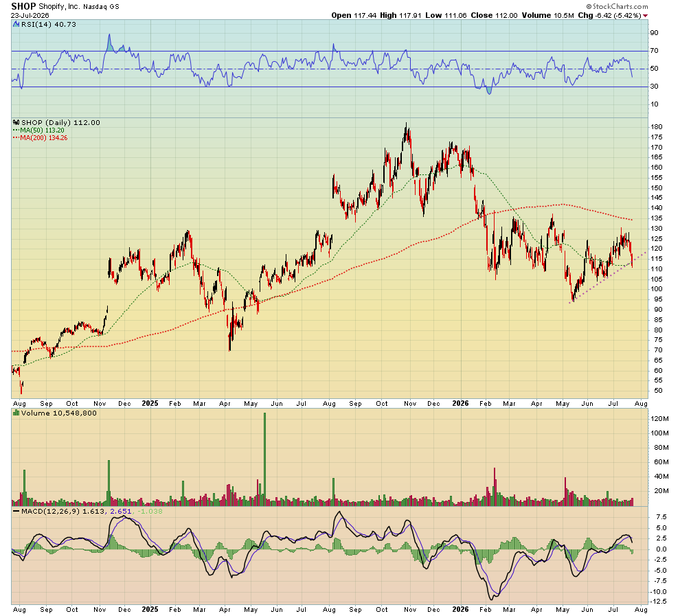Click the 23-Jul-2026 chart date
Image resolution: width=680 pixels, height=616 pixels.
click(30, 15)
